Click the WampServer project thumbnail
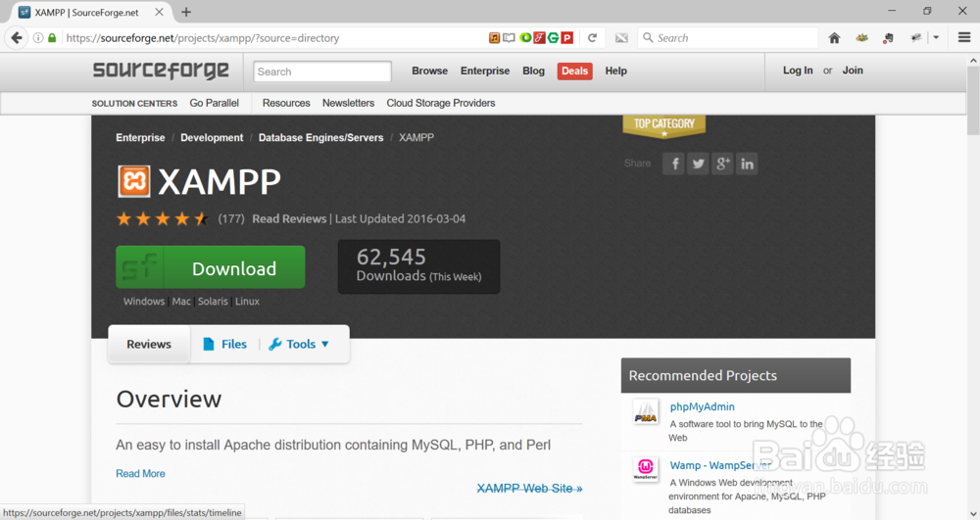Screen dimensions: 980x520 pyautogui.click(x=646, y=469)
